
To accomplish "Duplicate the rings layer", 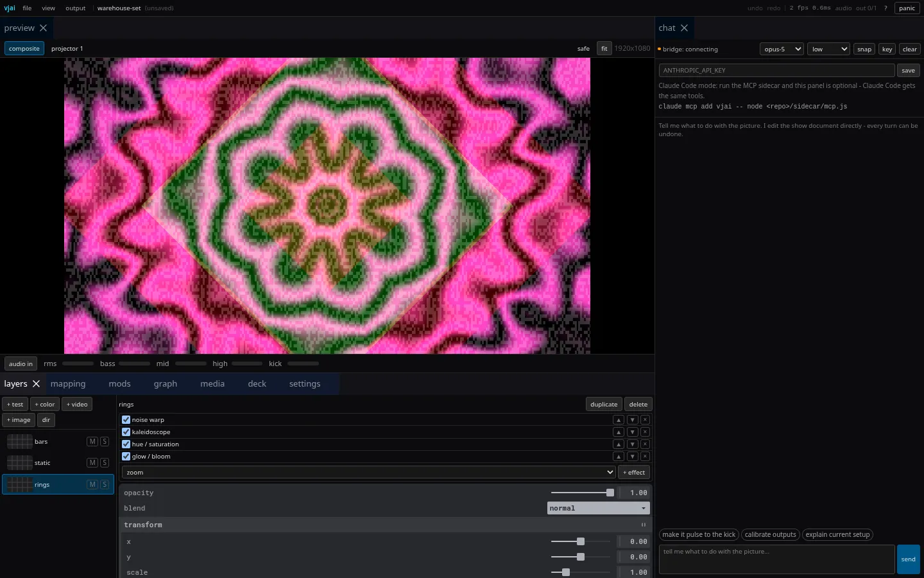I will [x=604, y=405].
